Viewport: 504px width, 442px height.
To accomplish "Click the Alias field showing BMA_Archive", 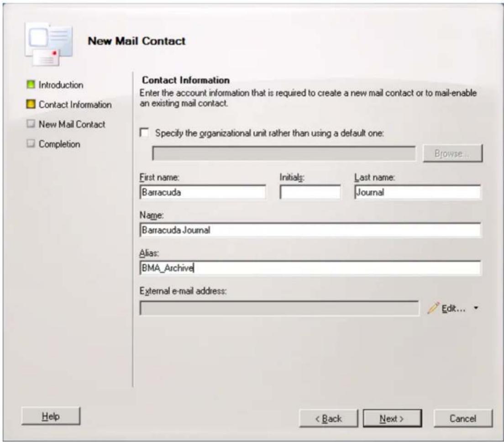I will point(310,268).
